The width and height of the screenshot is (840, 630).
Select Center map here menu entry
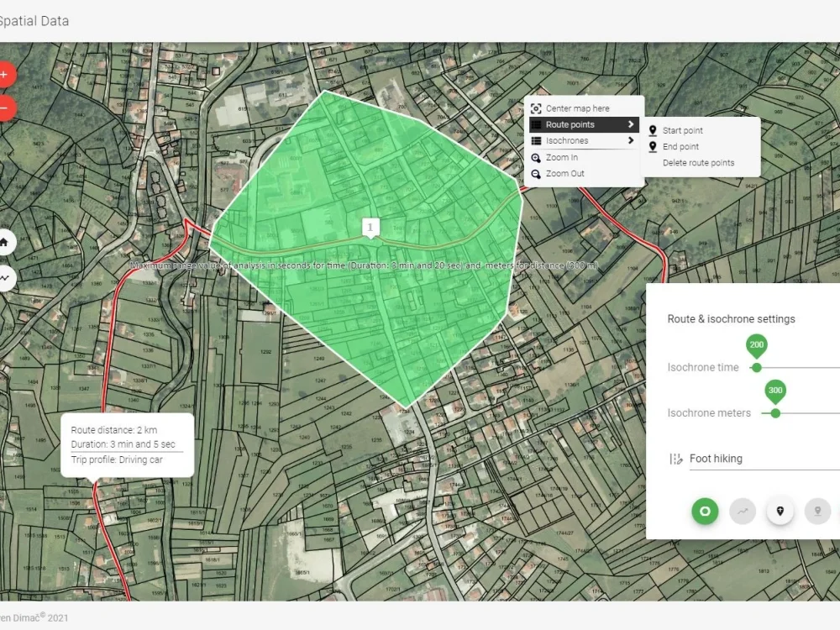tap(584, 108)
